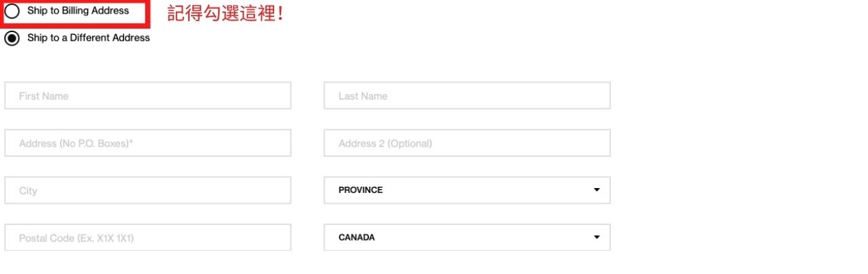Click the Postal Code input box
This screenshot has width=868, height=274.
point(147,238)
